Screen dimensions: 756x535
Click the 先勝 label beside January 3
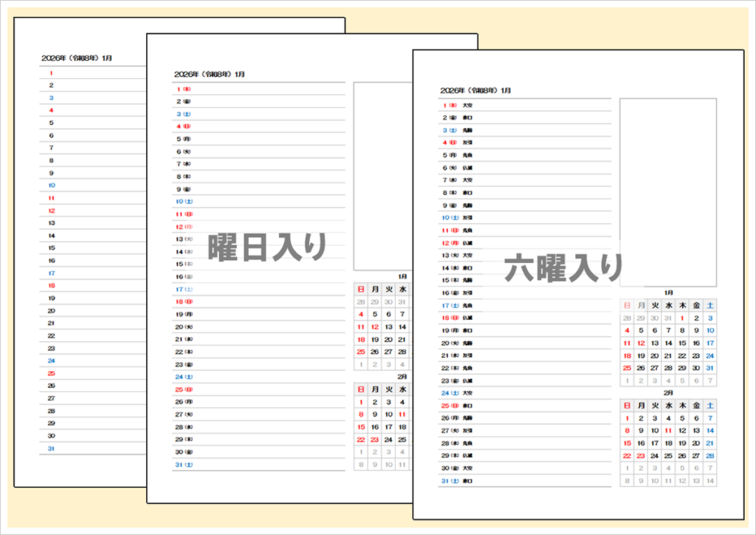(x=466, y=130)
